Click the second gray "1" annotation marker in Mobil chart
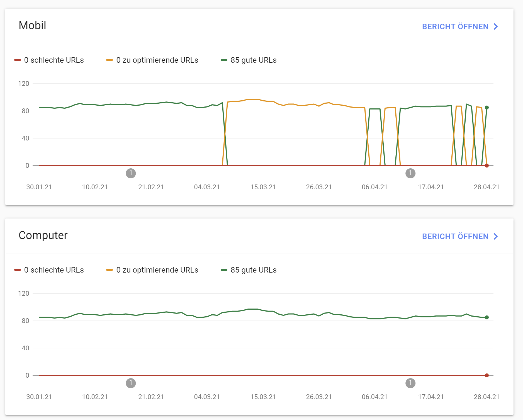Image resolution: width=523 pixels, height=420 pixels. 410,173
